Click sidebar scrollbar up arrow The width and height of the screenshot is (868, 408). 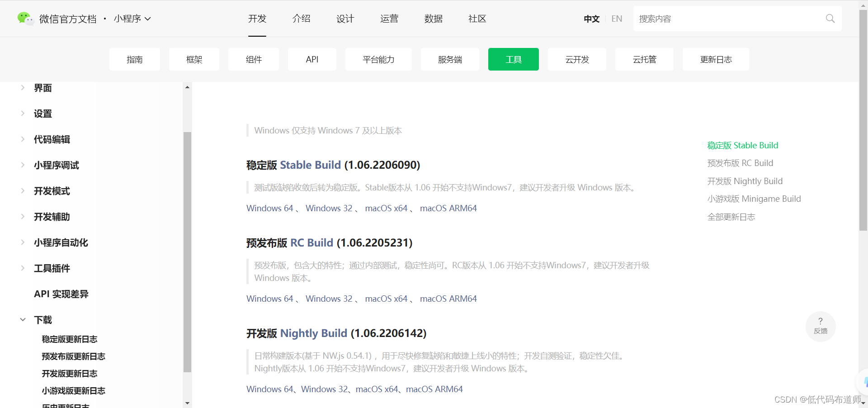[187, 86]
